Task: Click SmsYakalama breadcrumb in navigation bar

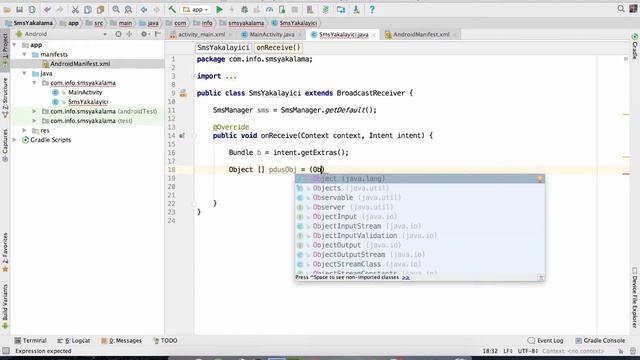Action: 29,23
